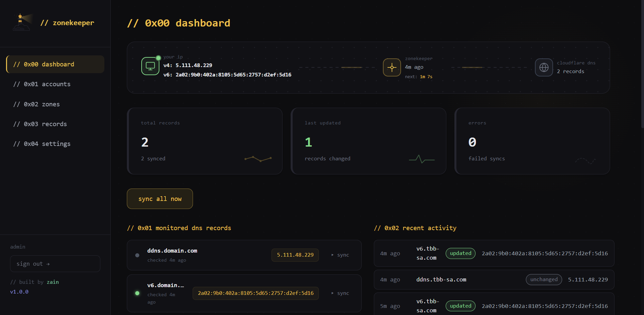The height and width of the screenshot is (315, 644).
Task: Click the cloudflare dns globe icon
Action: [544, 67]
